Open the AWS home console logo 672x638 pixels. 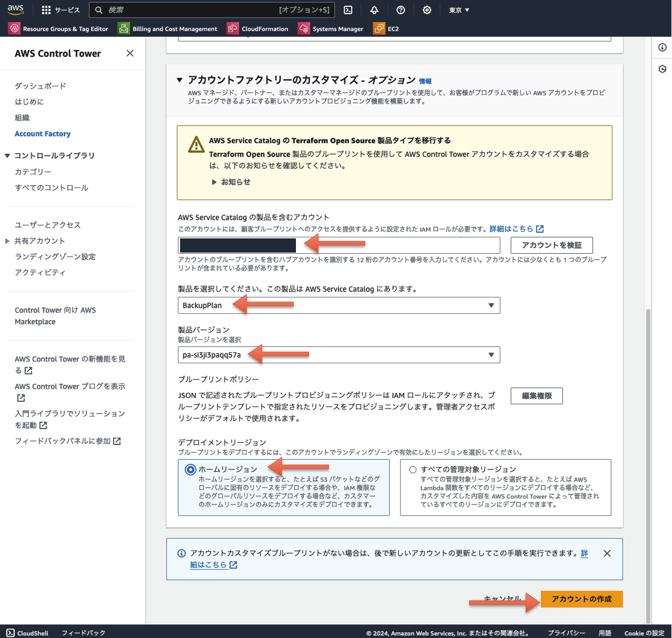coord(15,10)
